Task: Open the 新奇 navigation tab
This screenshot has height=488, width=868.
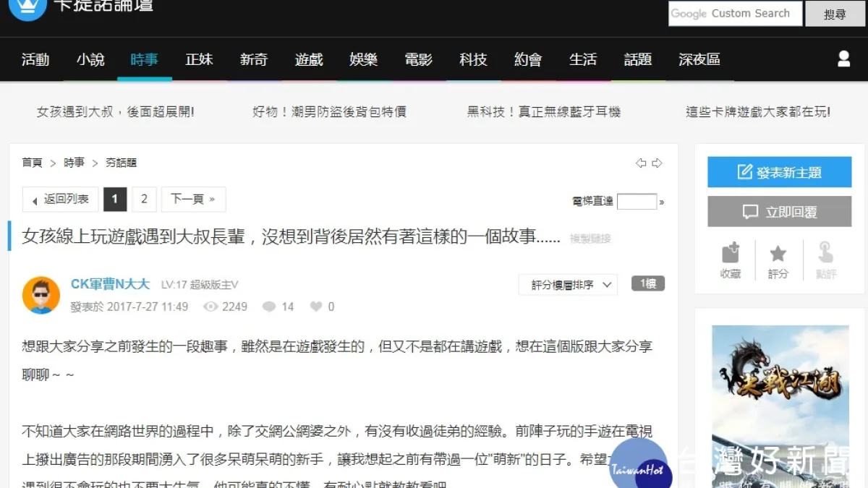Action: [x=254, y=59]
